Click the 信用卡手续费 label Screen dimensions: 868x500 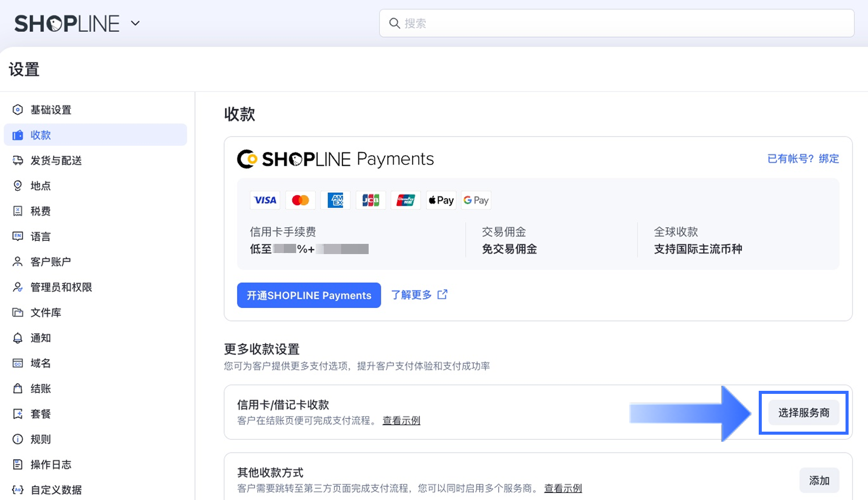tap(283, 232)
